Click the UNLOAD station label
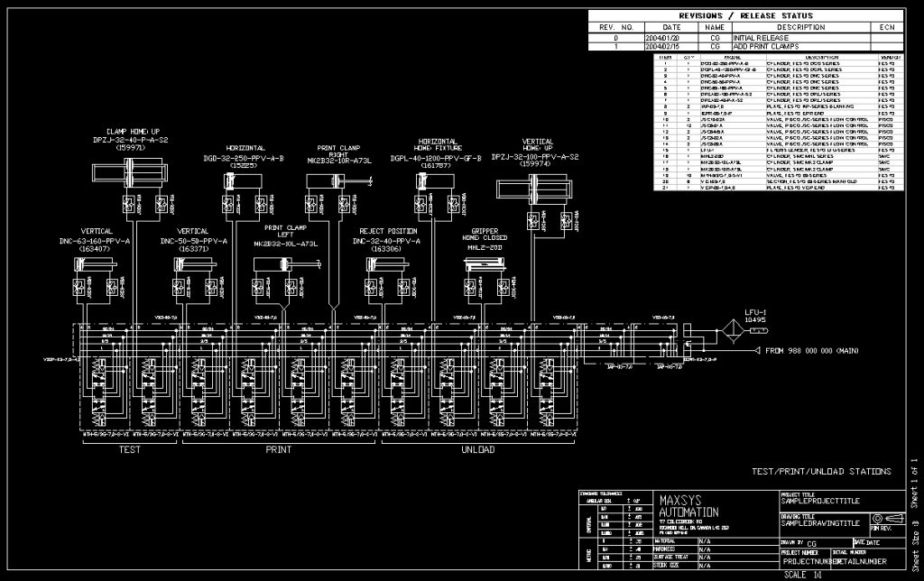 click(x=478, y=449)
